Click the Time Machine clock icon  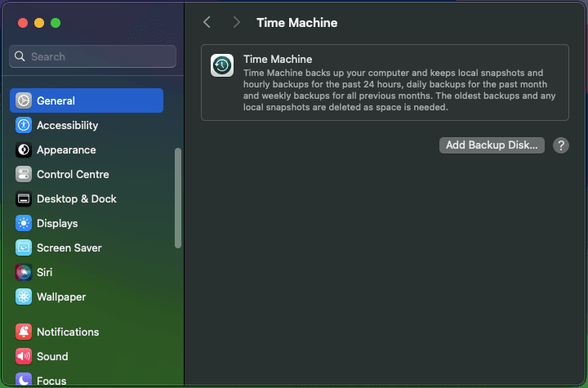[222, 65]
